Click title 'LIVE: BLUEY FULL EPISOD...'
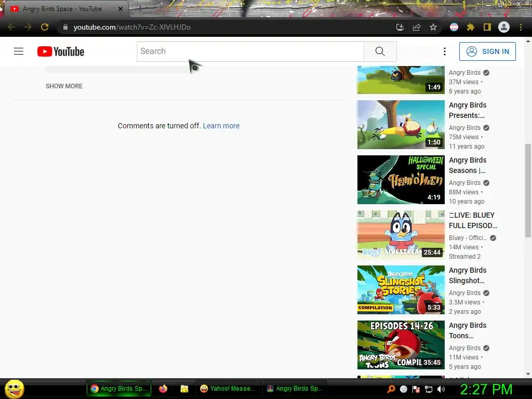Viewport: 532px width, 399px height. click(473, 220)
